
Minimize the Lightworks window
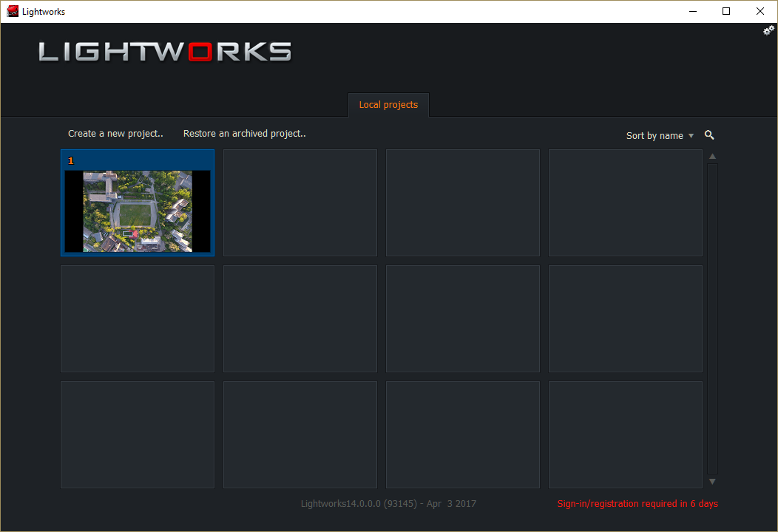click(693, 11)
